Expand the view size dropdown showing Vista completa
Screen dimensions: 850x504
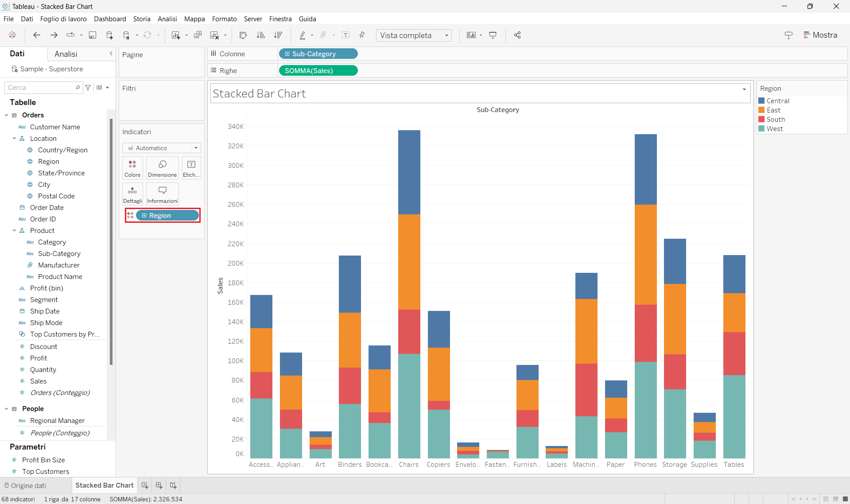(x=447, y=35)
